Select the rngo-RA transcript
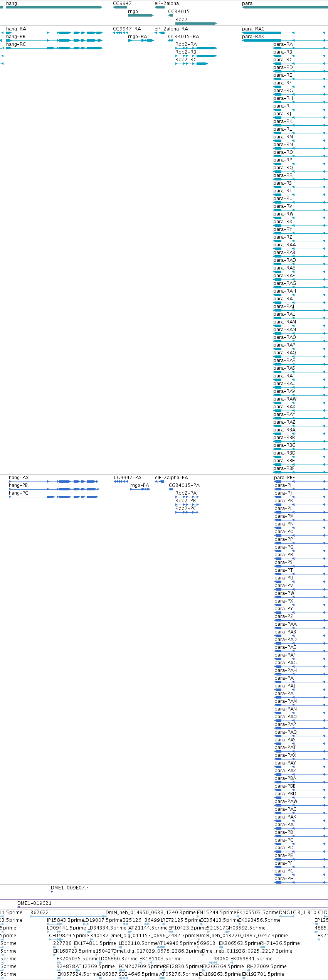 click(x=141, y=40)
